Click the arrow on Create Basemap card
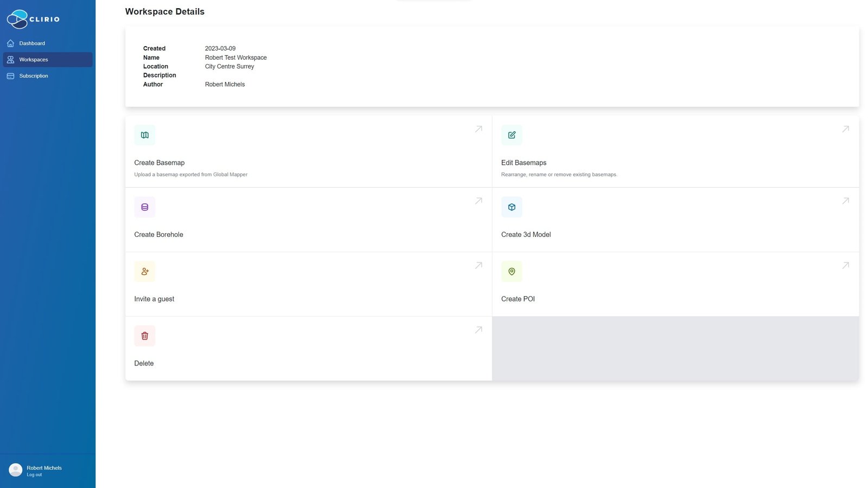 (x=478, y=129)
